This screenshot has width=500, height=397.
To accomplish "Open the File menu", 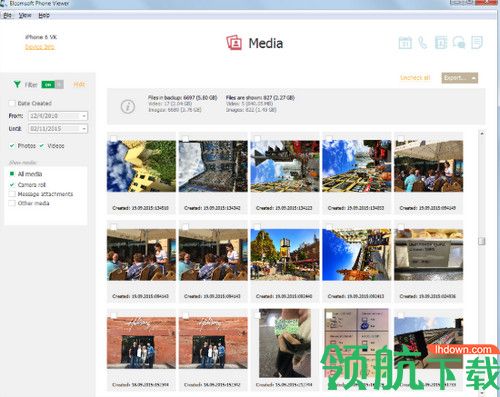I will coord(7,15).
